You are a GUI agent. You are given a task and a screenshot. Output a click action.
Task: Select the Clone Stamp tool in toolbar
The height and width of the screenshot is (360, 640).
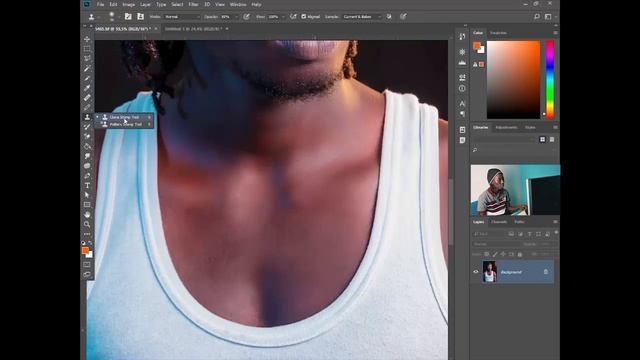tap(87, 117)
